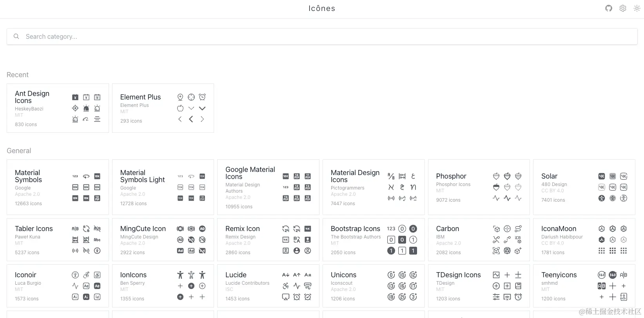Open the Solar collection by 480 Design
Screen dimensions: 644x318
click(584, 187)
